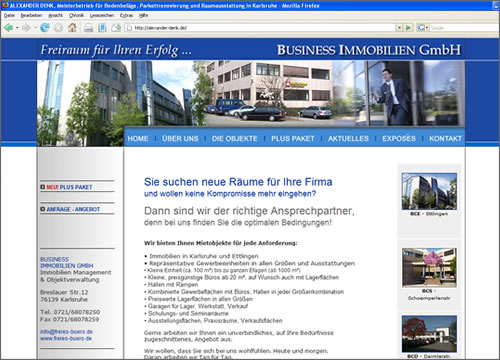Click the square bullet icon before ANFRAGE - ANGEBOT
Screen dimensions: 500x360
pos(43,209)
